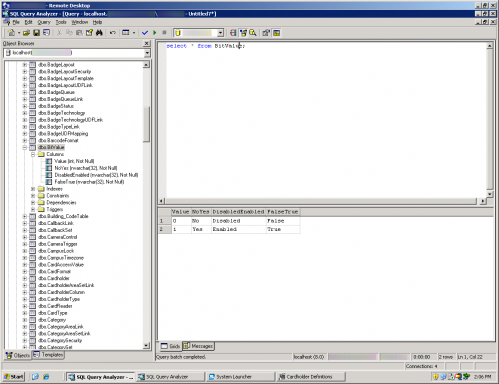
Task: Switch to the Templates tab
Action: (x=48, y=355)
